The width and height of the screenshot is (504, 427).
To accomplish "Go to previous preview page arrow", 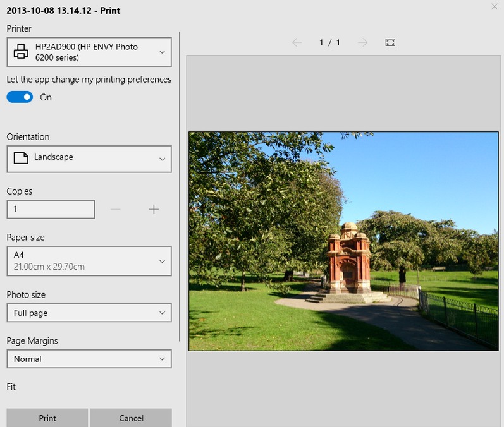I will point(297,42).
